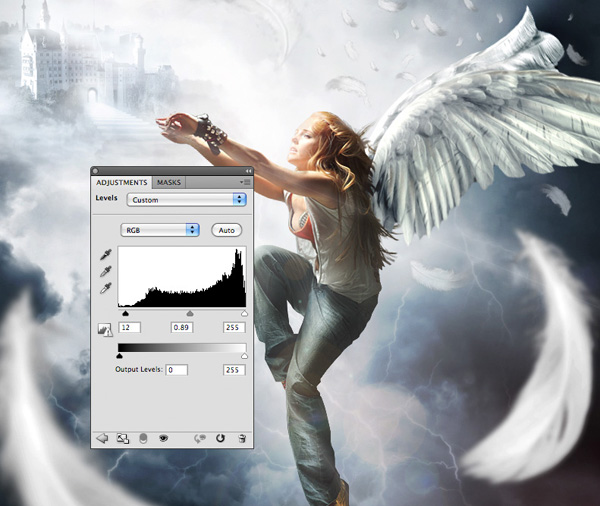The image size is (600, 506).
Task: Click the return to adjustment list arrow
Action: point(101,438)
